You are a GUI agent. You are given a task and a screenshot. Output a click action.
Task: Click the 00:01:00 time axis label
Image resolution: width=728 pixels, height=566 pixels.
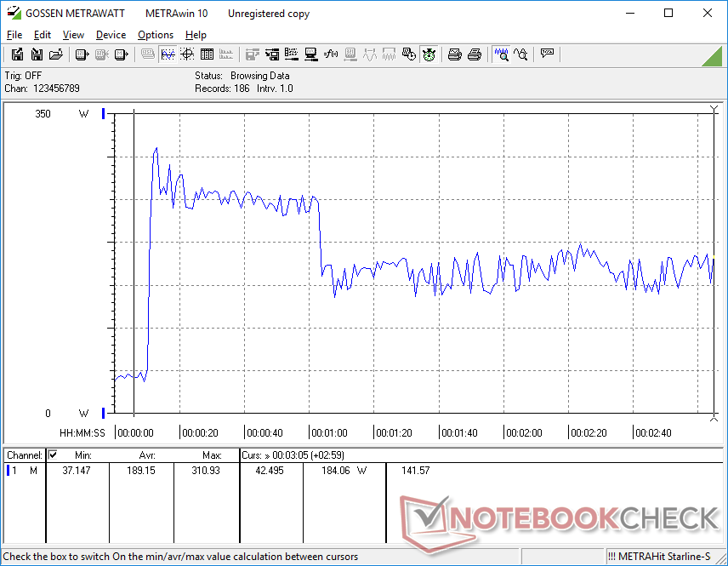tap(329, 433)
